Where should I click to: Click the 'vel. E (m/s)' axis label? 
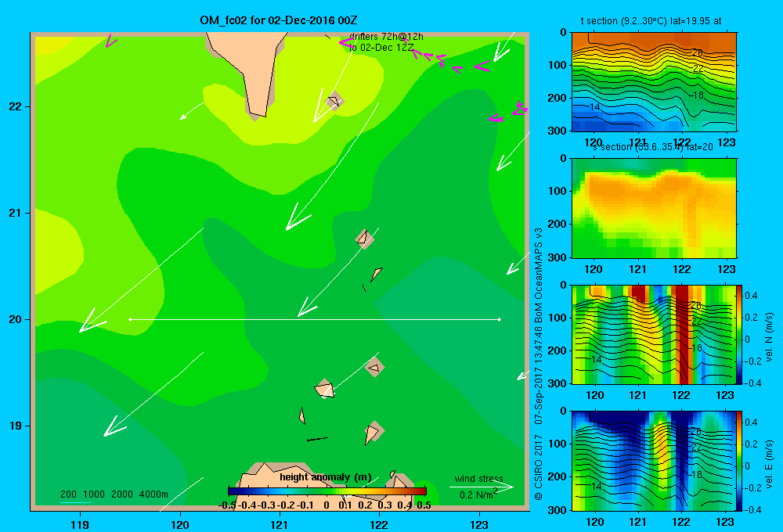[x=770, y=464]
